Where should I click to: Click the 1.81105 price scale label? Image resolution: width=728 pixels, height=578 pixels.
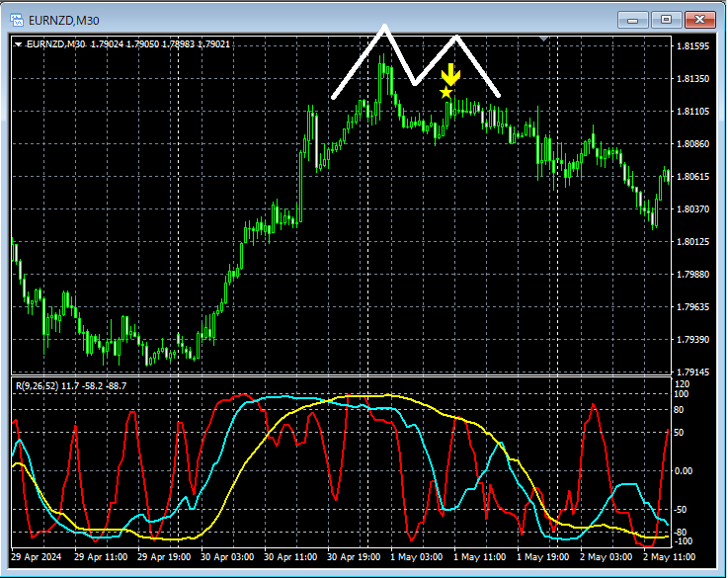(x=692, y=111)
